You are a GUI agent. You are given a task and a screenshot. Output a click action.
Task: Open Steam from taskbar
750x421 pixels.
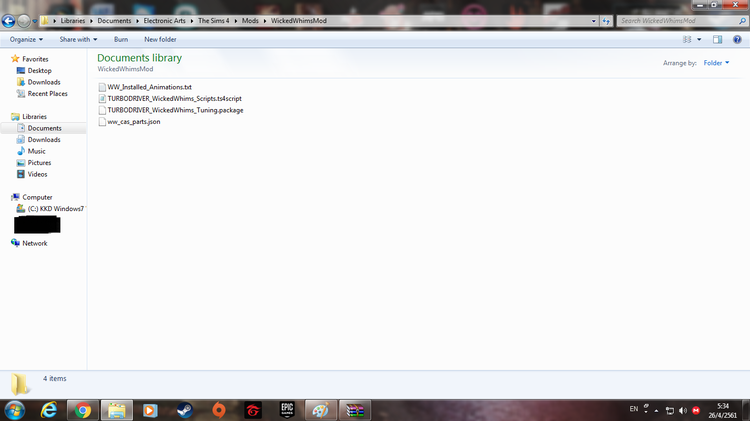185,410
